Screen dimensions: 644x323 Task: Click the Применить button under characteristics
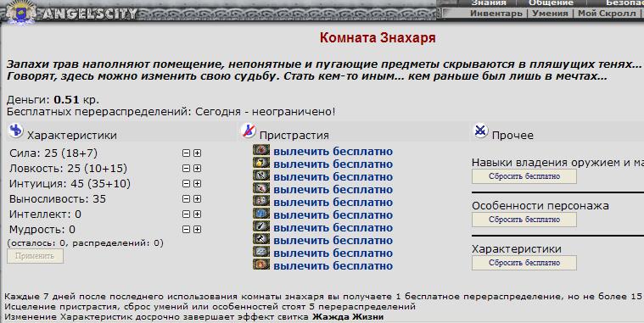tap(35, 256)
